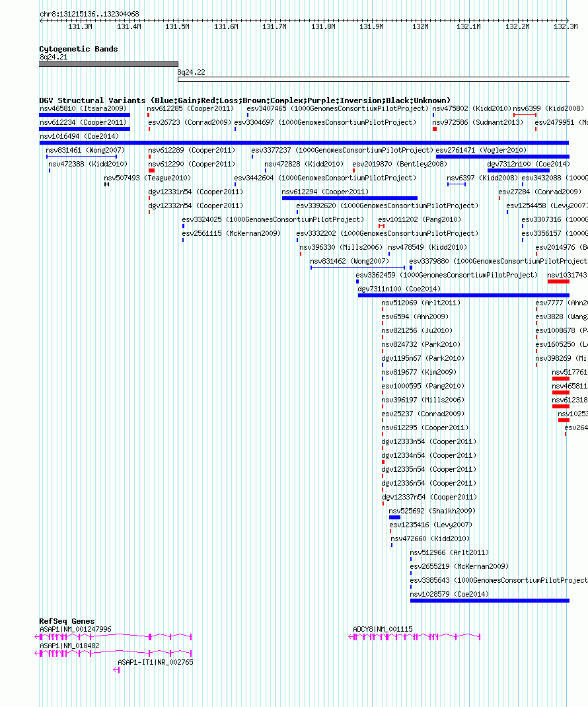The height and width of the screenshot is (707, 588).
Task: Click esv1011202 (Pang2010) label
Action: coord(420,219)
